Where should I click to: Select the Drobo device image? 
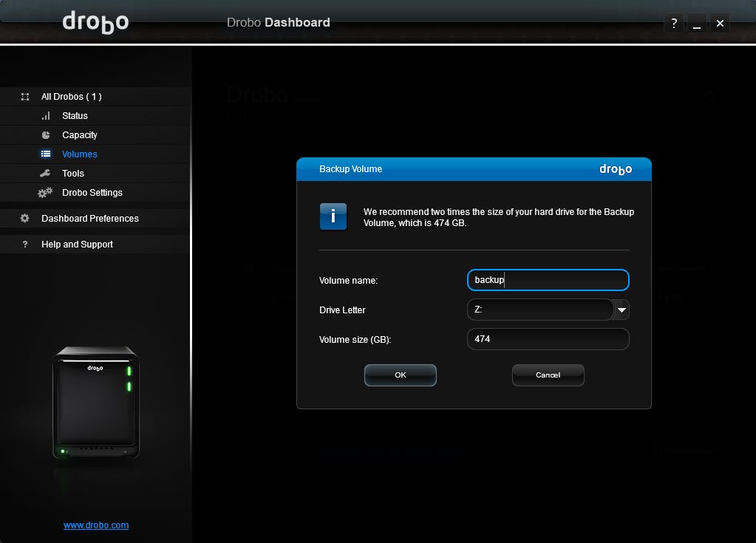(96, 402)
